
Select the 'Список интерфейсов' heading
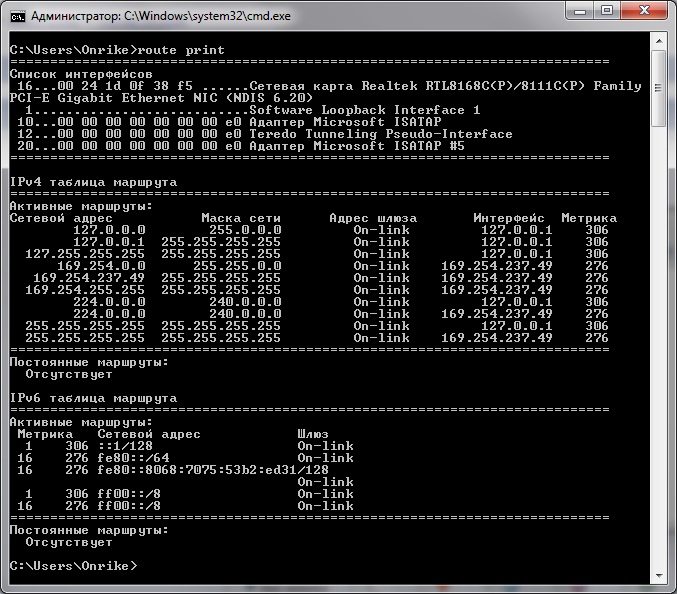coord(80,74)
